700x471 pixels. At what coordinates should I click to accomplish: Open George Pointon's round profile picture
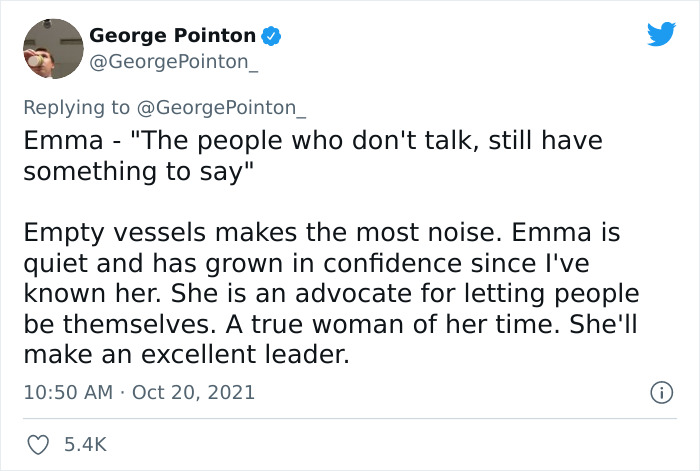coord(53,49)
